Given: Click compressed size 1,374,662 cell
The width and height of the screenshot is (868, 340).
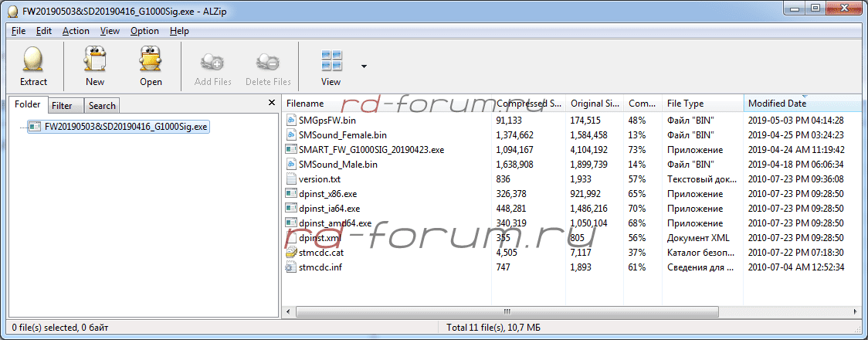Looking at the screenshot, I should coord(515,134).
